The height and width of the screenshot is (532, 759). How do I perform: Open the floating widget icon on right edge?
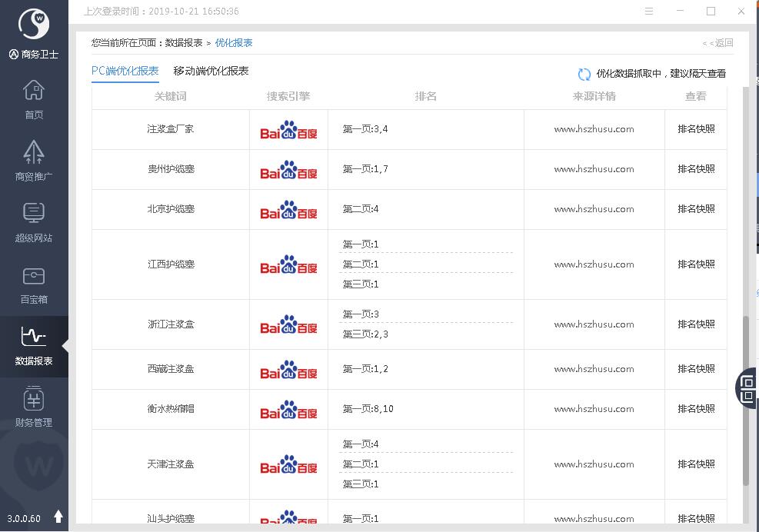click(x=747, y=387)
